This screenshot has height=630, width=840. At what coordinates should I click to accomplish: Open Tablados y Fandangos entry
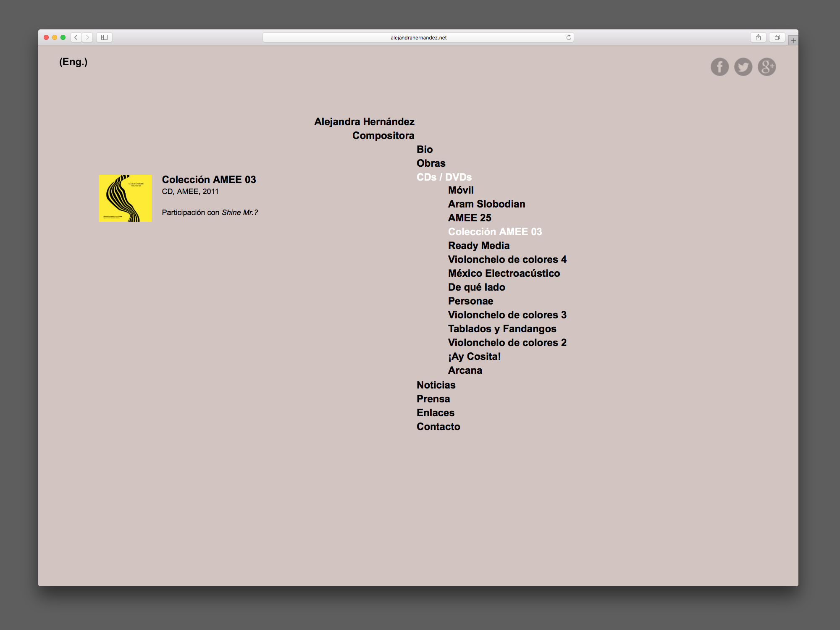pyautogui.click(x=502, y=329)
